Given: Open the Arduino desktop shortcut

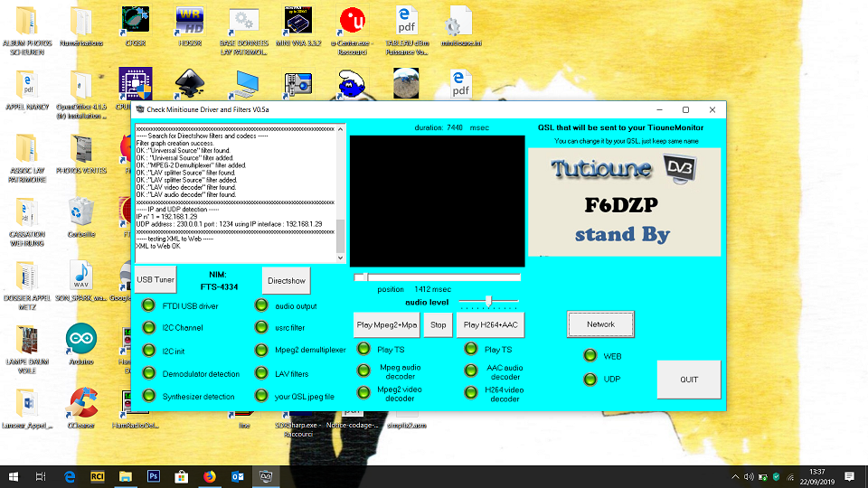Looking at the screenshot, I should (80, 340).
